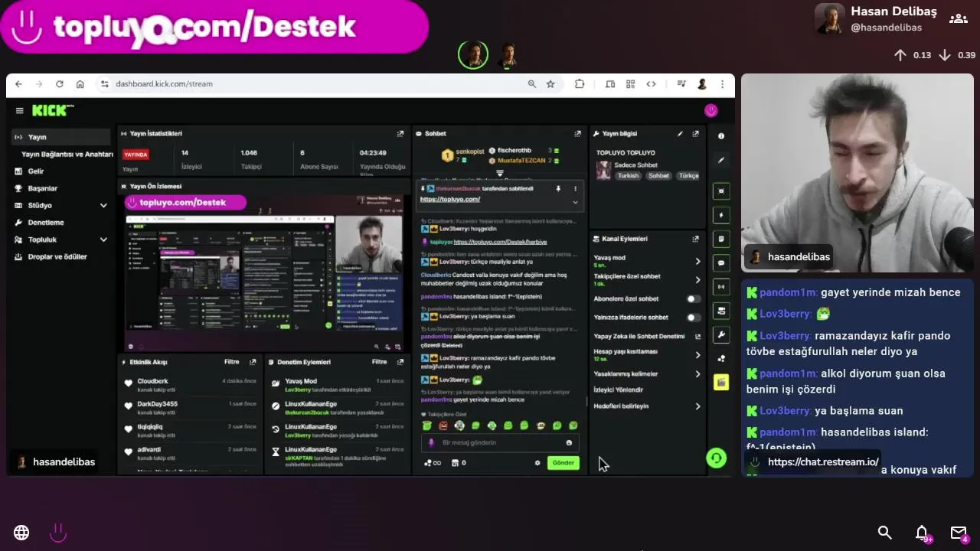Click the globe icon in bottom bar
The width and height of the screenshot is (980, 551).
[x=21, y=533]
